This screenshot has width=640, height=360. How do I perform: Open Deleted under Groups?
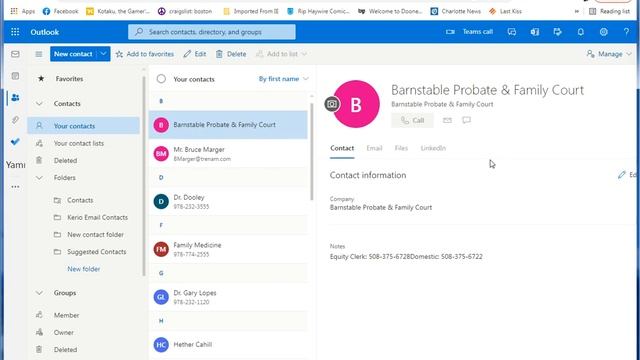pos(65,349)
